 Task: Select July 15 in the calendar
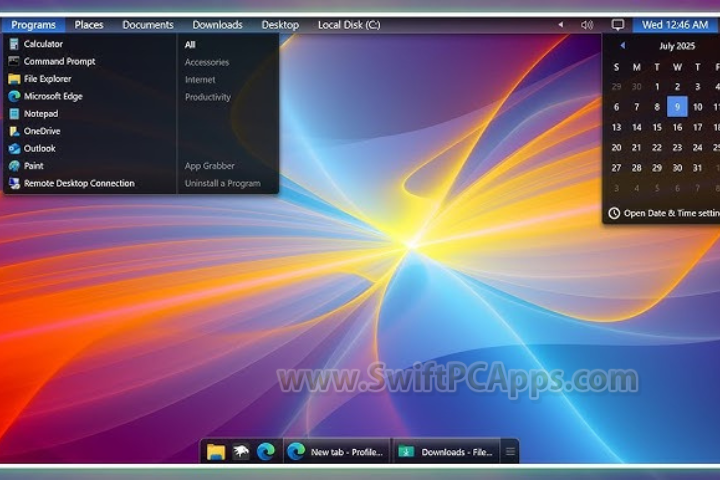[657, 127]
